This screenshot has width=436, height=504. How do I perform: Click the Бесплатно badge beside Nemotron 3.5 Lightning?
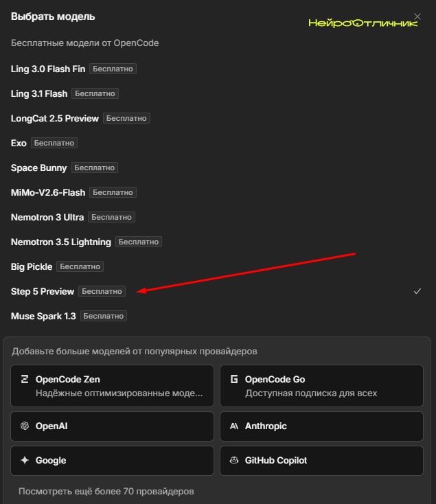(139, 242)
